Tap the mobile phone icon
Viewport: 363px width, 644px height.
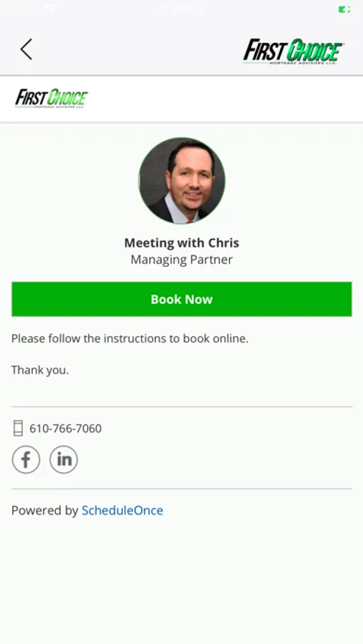(x=18, y=429)
